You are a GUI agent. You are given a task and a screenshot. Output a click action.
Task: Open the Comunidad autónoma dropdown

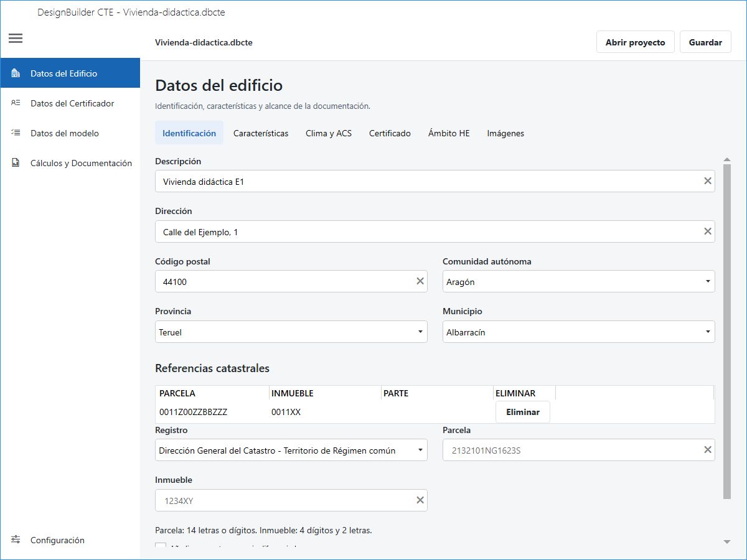tap(578, 281)
